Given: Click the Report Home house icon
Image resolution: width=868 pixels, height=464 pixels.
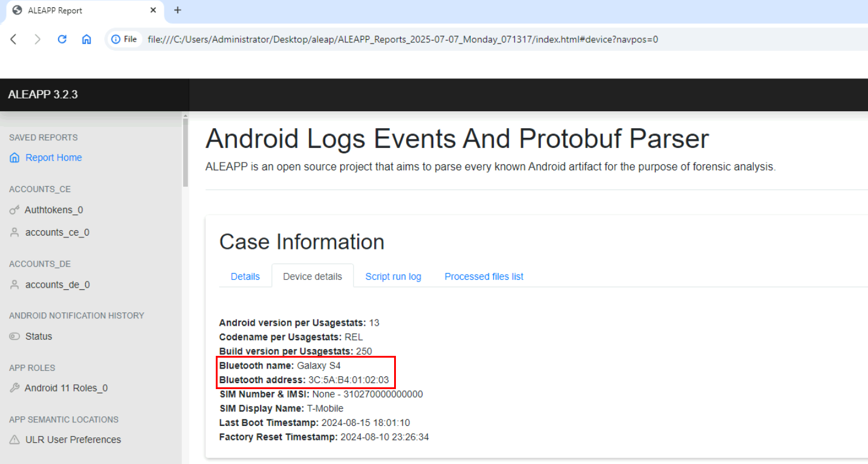Looking at the screenshot, I should 15,158.
